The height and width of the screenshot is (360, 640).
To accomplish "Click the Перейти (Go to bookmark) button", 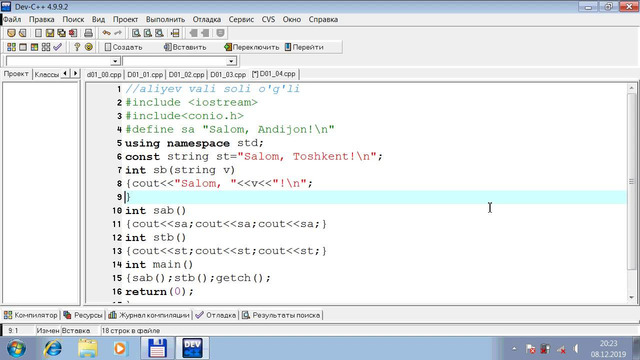I will [x=304, y=47].
